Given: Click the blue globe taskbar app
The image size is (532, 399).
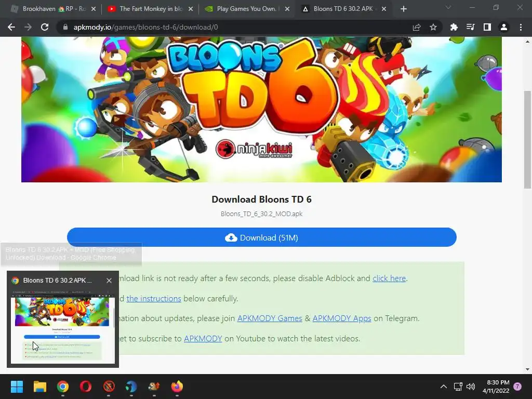Looking at the screenshot, I should coord(131,387).
